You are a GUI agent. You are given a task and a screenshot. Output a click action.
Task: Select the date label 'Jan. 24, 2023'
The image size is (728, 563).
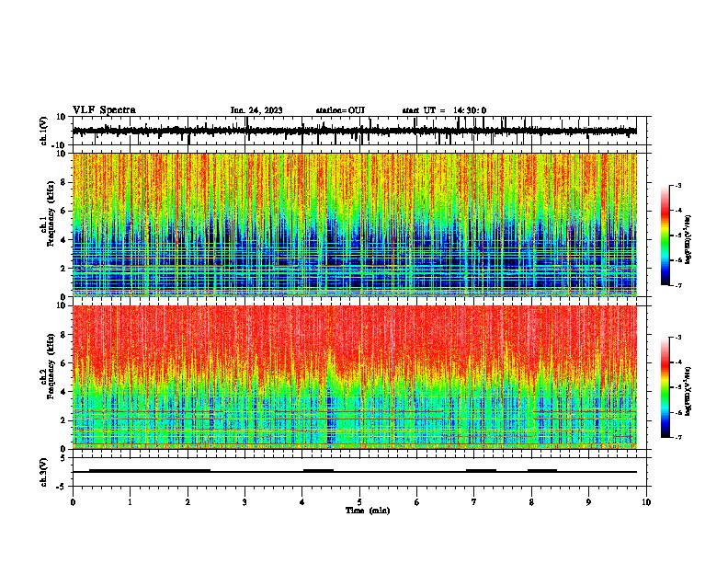[256, 110]
